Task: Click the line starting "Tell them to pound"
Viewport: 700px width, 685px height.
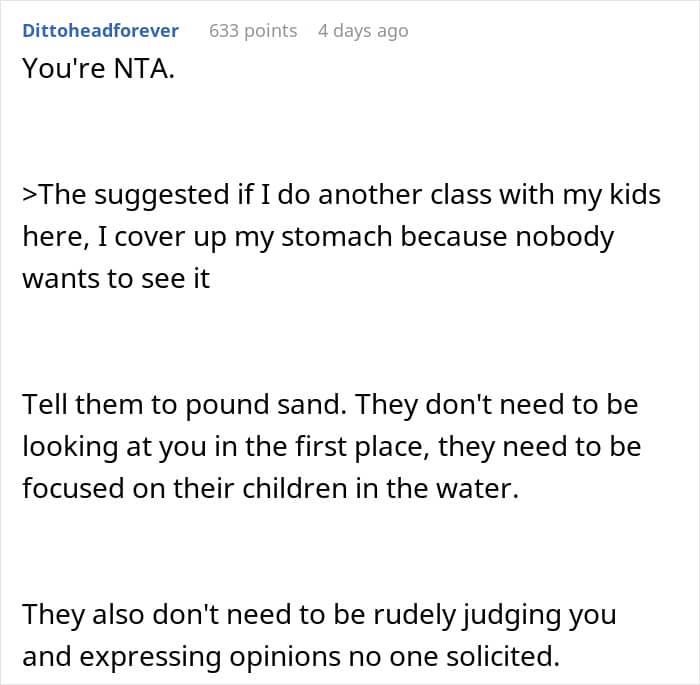Action: coord(330,406)
